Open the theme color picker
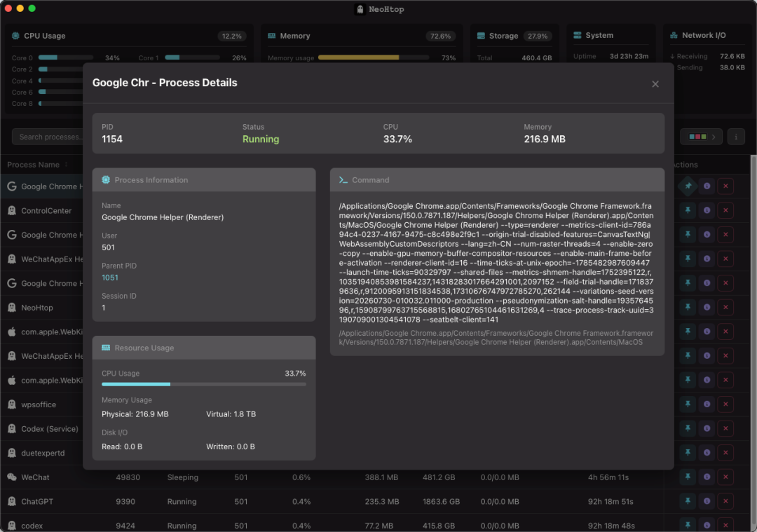The height and width of the screenshot is (532, 757). pos(702,137)
